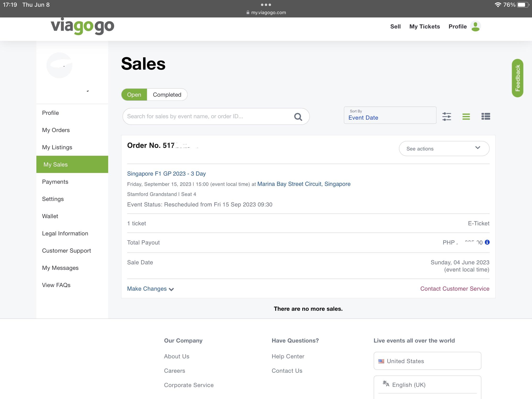
Task: Switch to Completed sales
Action: tap(167, 94)
